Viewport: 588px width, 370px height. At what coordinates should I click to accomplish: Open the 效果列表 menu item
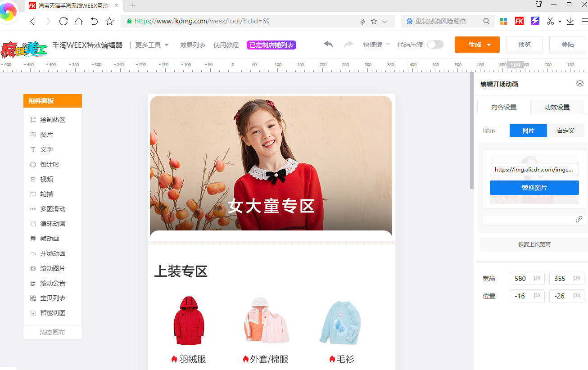(193, 45)
